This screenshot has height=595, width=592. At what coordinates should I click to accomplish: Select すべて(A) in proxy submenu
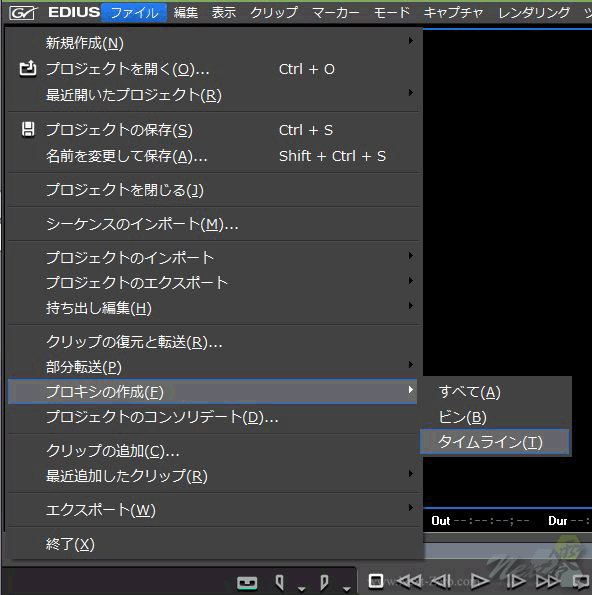(x=495, y=392)
